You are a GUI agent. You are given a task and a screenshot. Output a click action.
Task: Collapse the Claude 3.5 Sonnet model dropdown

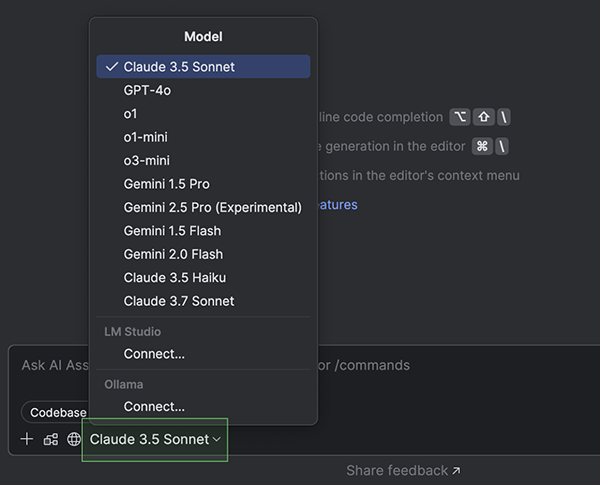pos(155,440)
